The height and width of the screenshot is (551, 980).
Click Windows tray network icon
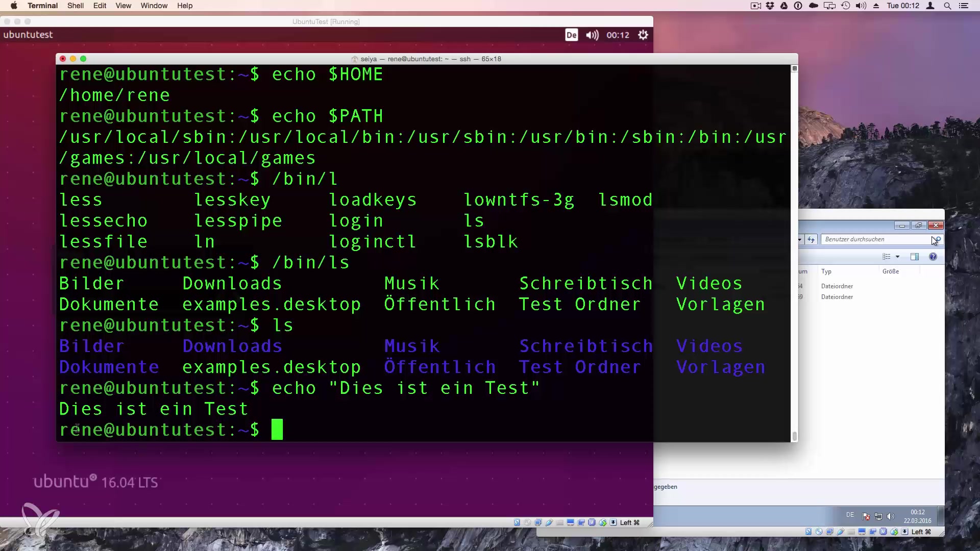click(x=878, y=516)
